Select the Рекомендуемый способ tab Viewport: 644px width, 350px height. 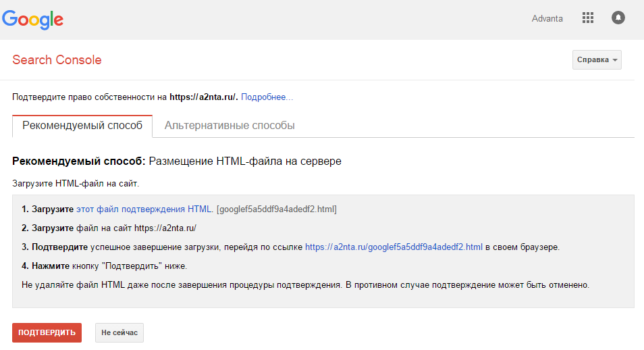tap(82, 126)
